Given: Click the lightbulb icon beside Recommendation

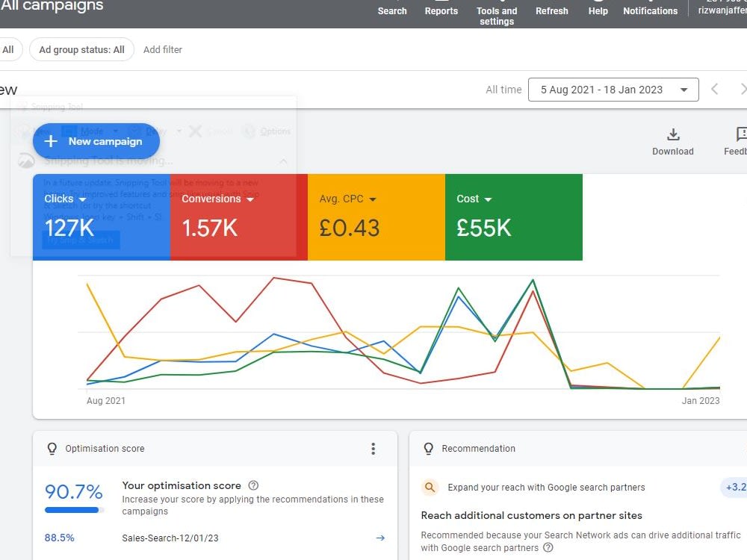Looking at the screenshot, I should [428, 449].
